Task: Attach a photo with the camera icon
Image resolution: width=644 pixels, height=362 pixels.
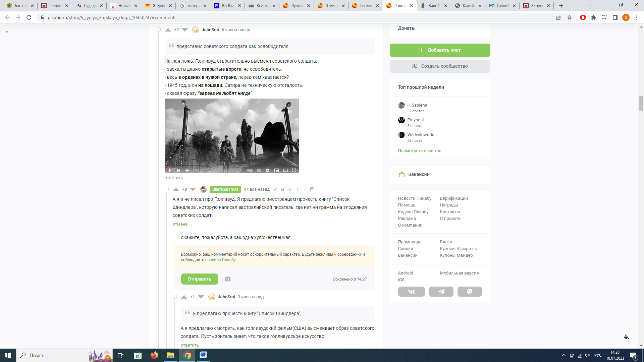Action: pos(228,279)
